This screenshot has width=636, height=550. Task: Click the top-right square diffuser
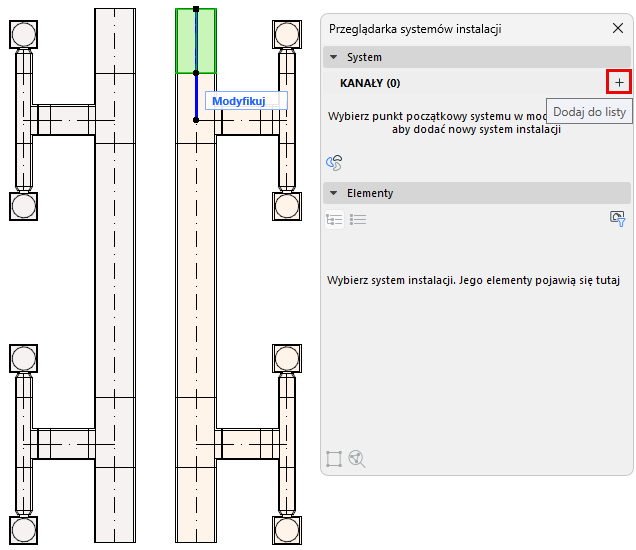point(287,34)
